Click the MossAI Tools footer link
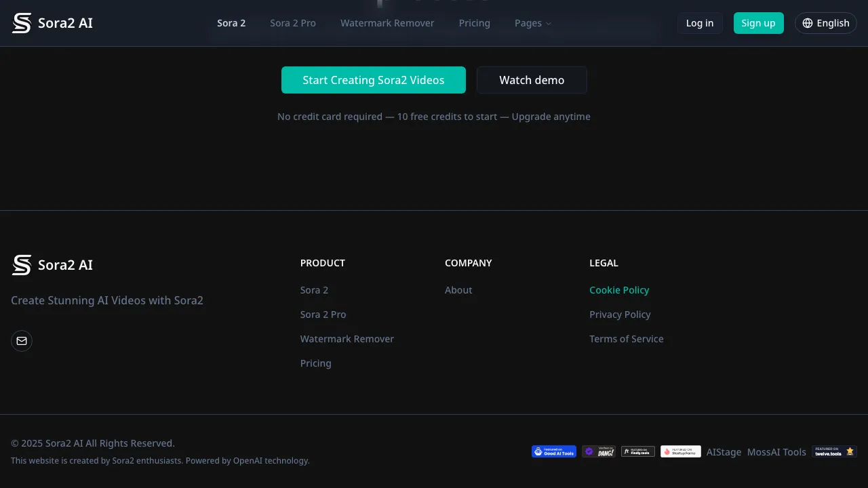This screenshot has height=488, width=868. [776, 451]
